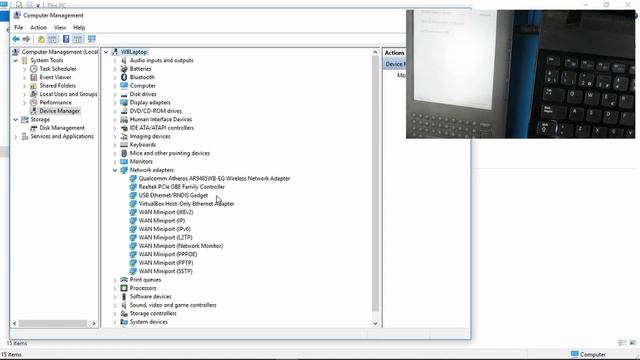Image resolution: width=640 pixels, height=360 pixels.
Task: Click scroll down arrow of device list
Action: 376,324
